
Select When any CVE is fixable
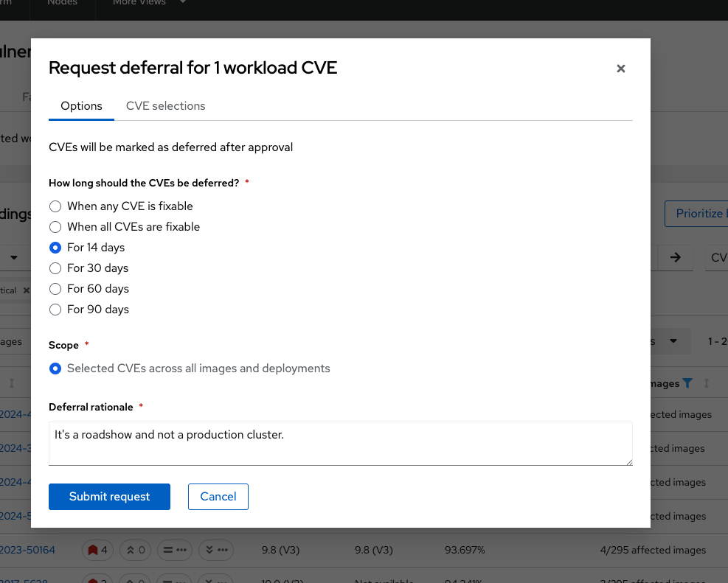121,206
